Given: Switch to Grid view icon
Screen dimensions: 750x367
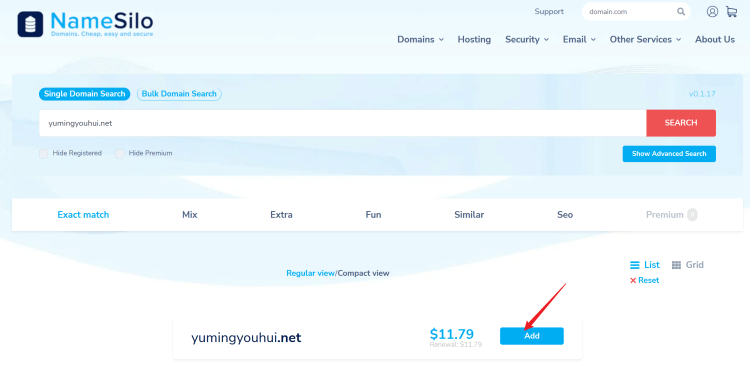Looking at the screenshot, I should coord(676,265).
